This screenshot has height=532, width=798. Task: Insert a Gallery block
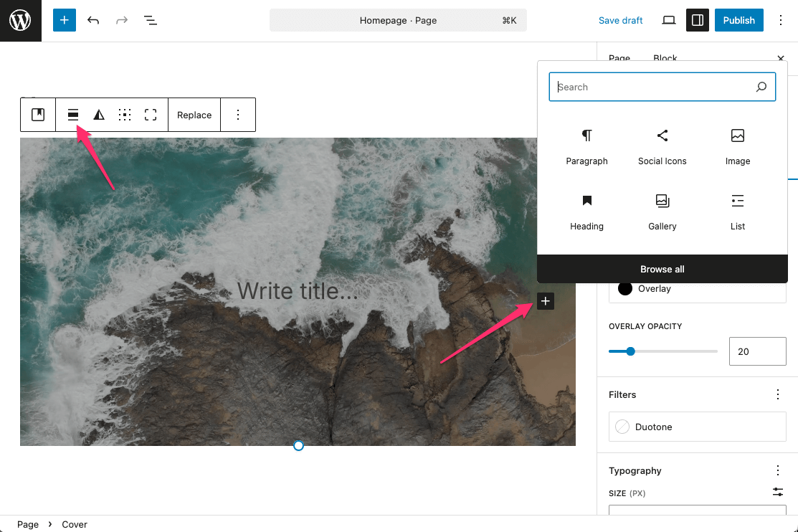click(662, 212)
